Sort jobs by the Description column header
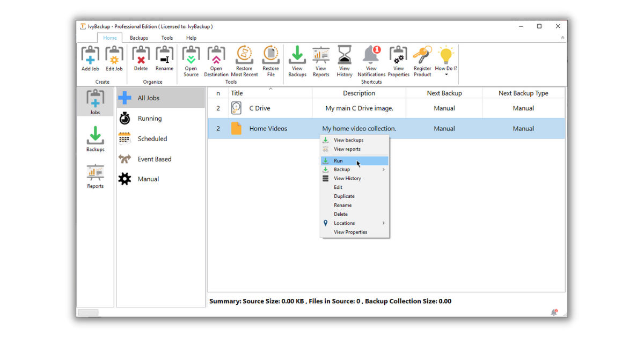The height and width of the screenshot is (338, 644). (x=359, y=93)
